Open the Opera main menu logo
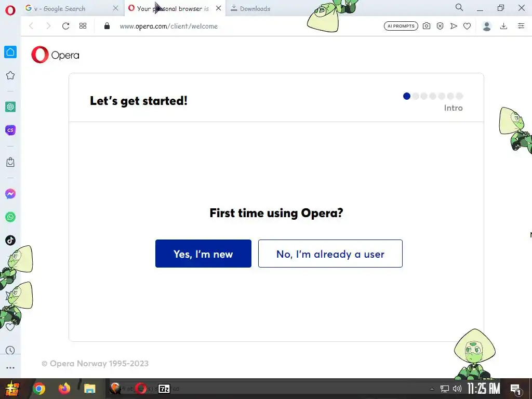This screenshot has width=532, height=399. pyautogui.click(x=10, y=10)
